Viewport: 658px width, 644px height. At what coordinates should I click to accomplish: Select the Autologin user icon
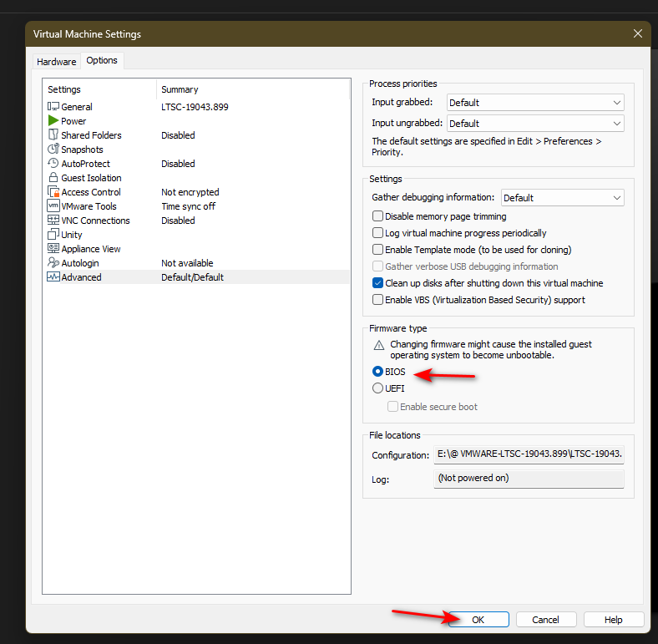point(53,263)
